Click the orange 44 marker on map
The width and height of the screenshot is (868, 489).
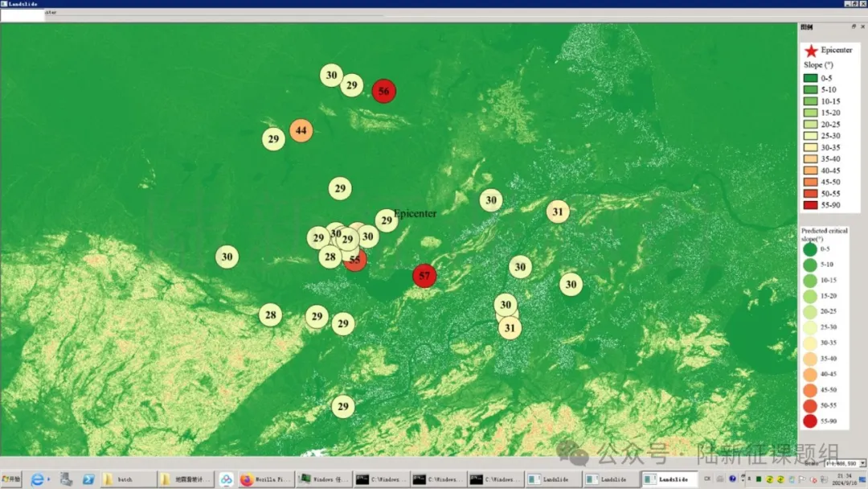[301, 131]
